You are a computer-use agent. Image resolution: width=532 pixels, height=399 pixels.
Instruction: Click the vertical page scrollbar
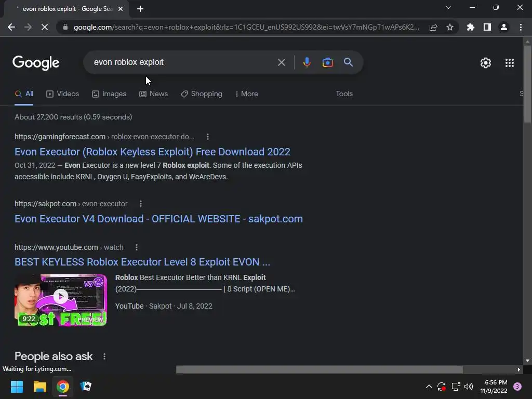[x=527, y=84]
